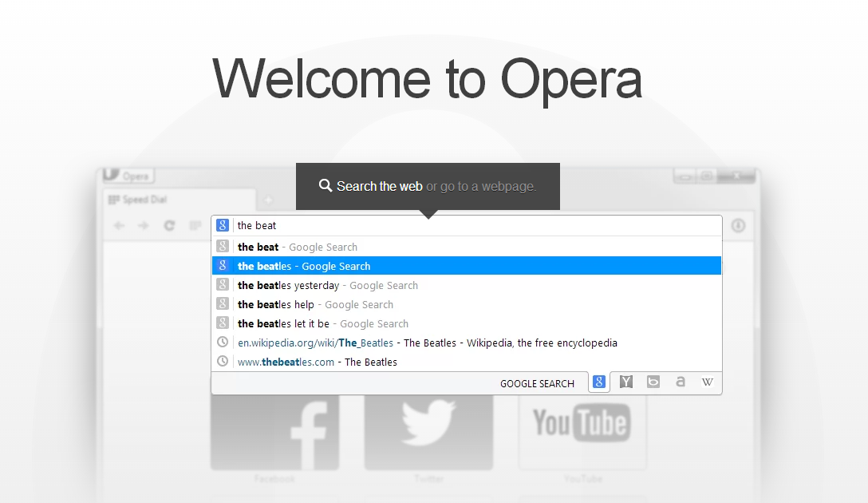This screenshot has width=868, height=503.
Task: Click the download icon right of address bar
Action: click(739, 225)
